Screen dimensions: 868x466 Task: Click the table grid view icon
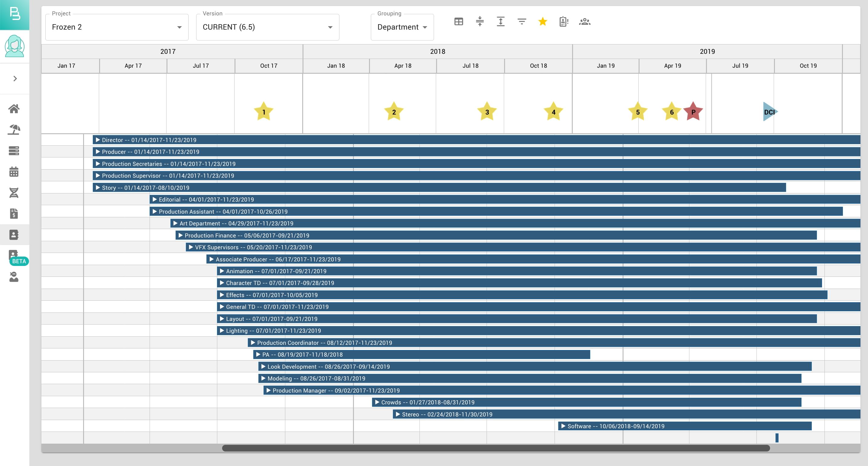pyautogui.click(x=458, y=22)
